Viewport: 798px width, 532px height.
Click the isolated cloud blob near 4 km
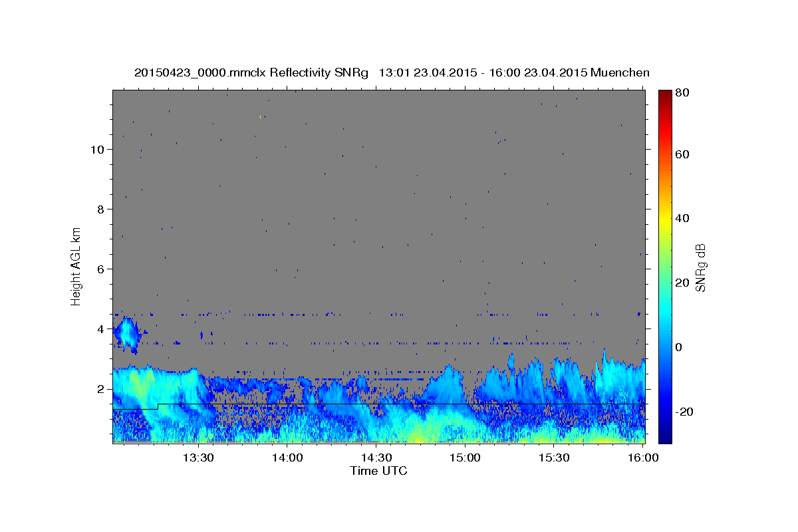pos(126,334)
